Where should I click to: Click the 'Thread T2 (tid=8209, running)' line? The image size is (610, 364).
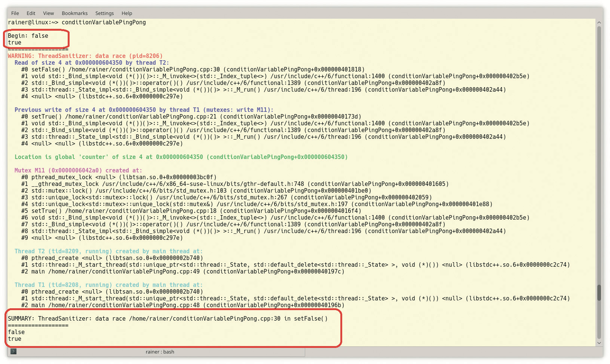click(108, 251)
